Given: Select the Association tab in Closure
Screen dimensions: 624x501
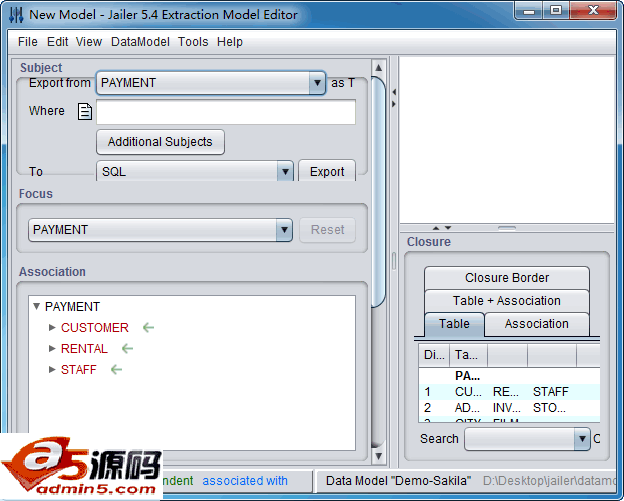Looking at the screenshot, I should (536, 324).
